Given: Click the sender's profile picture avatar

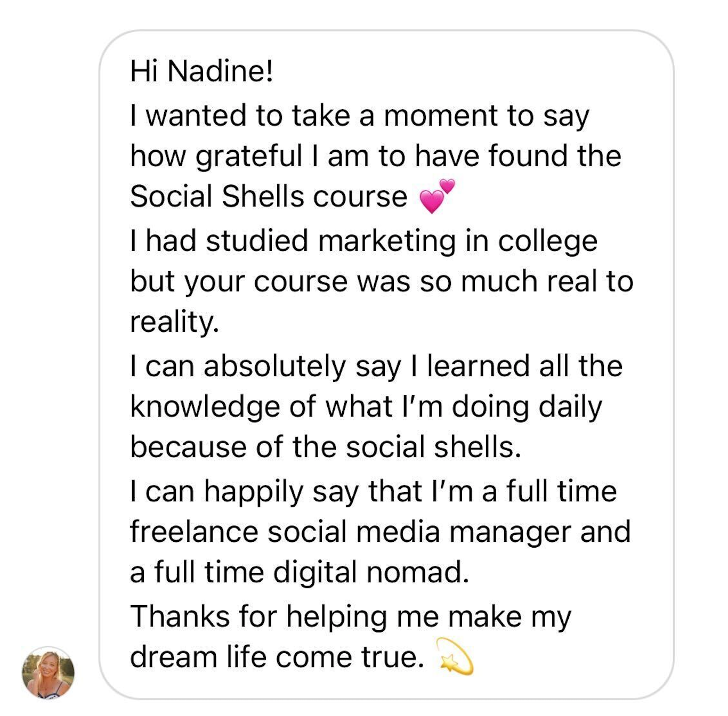Looking at the screenshot, I should pos(48,673).
